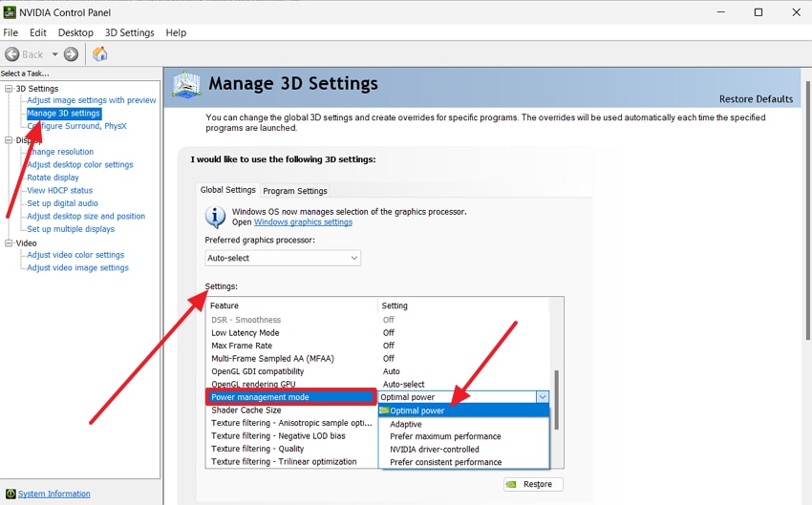The image size is (812, 505).
Task: Open the 3D Settings menu
Action: (x=130, y=32)
